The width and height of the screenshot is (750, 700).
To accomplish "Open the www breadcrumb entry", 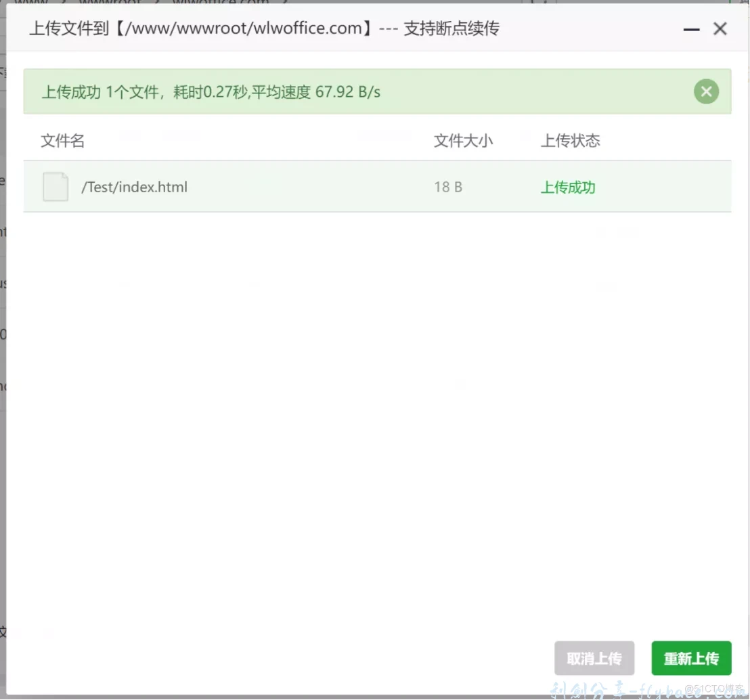I will pyautogui.click(x=27, y=3).
